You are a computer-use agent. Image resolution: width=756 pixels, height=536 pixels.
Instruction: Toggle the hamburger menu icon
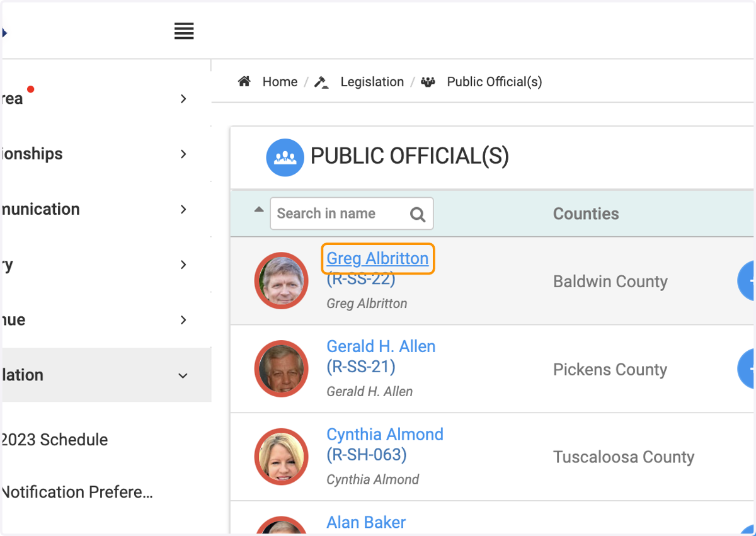(x=184, y=31)
